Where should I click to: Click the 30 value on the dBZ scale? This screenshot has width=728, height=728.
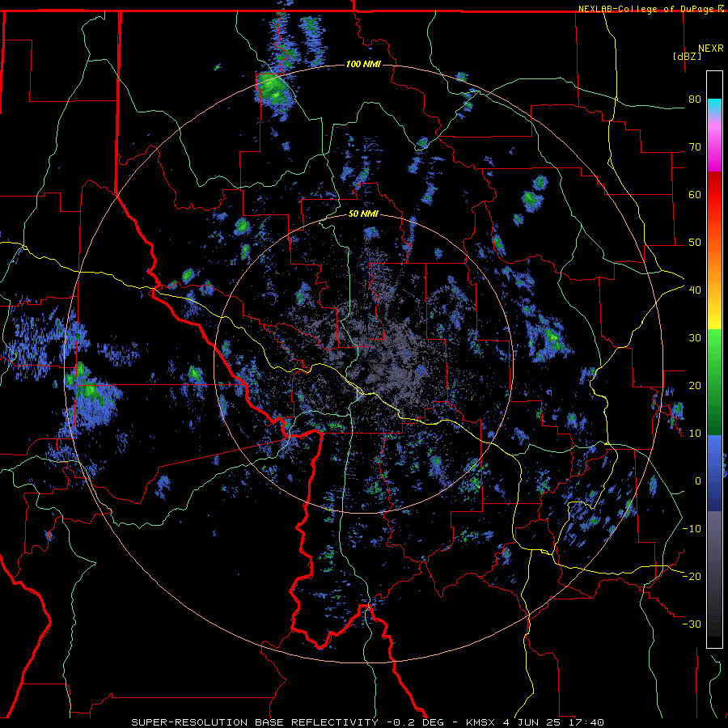pos(695,338)
